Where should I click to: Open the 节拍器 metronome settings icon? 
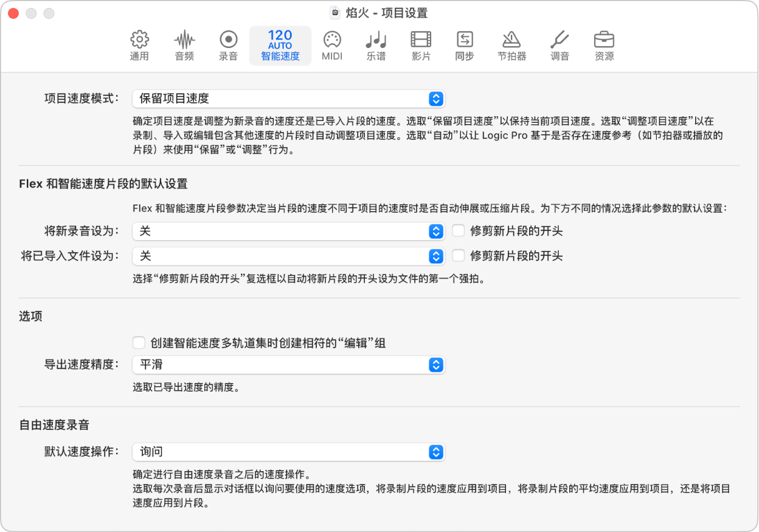[511, 40]
